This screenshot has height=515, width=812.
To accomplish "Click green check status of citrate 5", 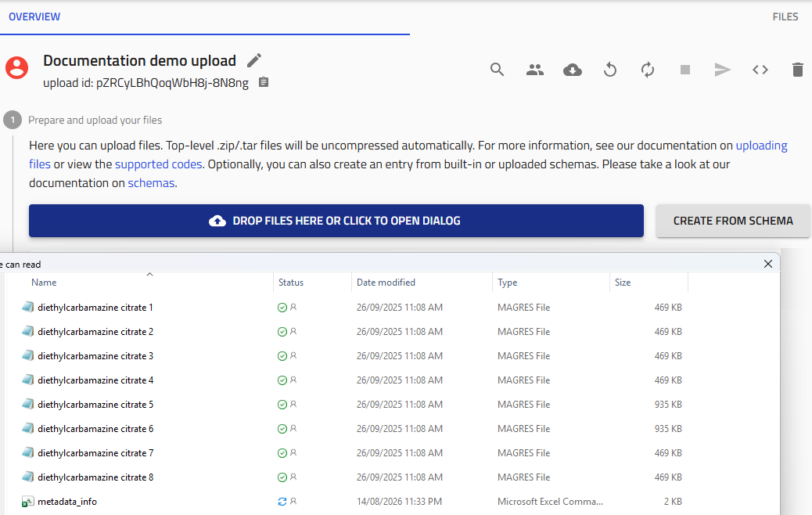I will pos(282,404).
